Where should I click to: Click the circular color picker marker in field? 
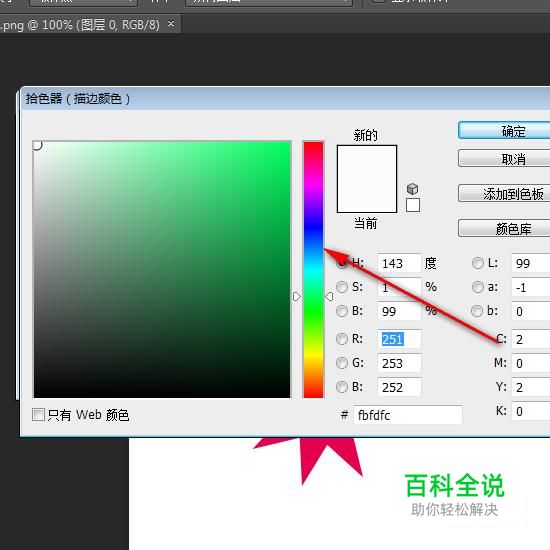(37, 145)
